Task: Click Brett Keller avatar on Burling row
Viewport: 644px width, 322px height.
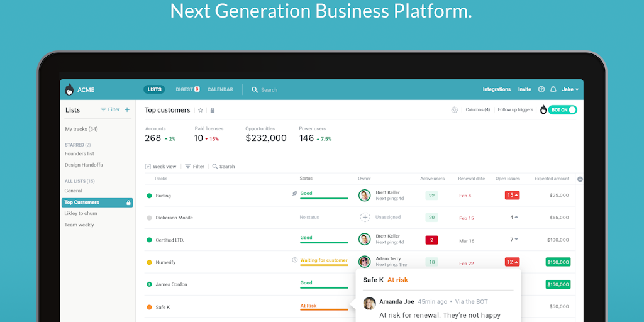Action: coord(364,195)
